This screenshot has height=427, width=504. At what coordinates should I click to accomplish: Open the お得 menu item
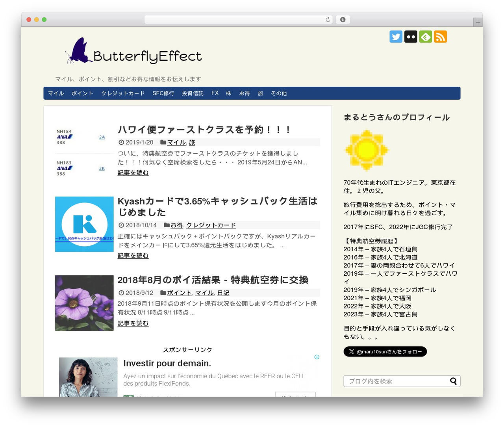pos(245,93)
